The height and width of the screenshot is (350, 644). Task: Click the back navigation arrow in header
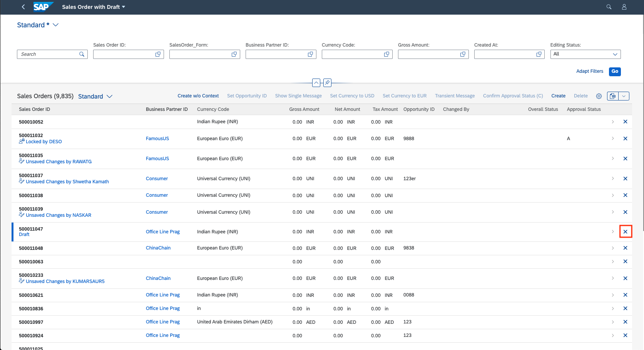click(x=23, y=7)
